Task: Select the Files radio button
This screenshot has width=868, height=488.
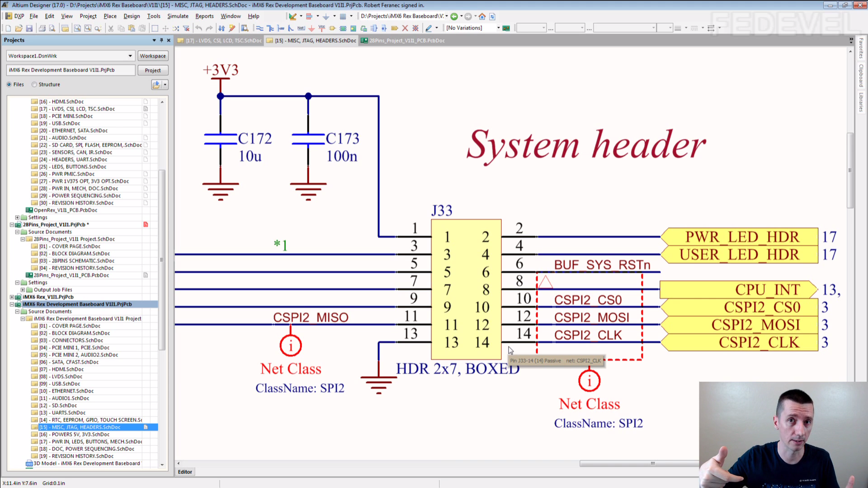Action: pos(9,84)
